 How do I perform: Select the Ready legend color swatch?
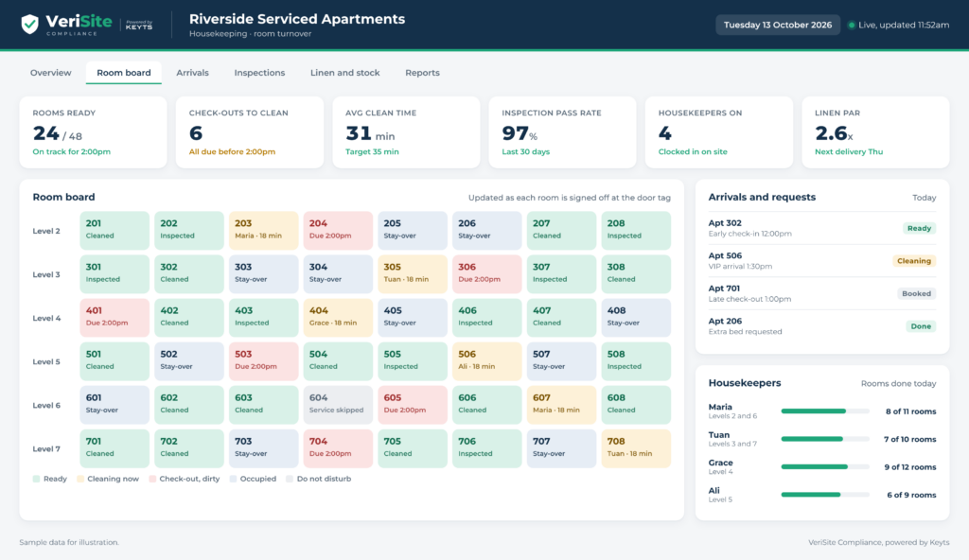click(x=37, y=479)
